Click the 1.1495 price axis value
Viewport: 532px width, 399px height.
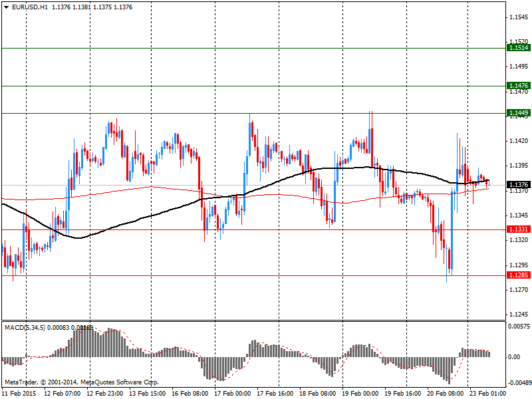519,66
